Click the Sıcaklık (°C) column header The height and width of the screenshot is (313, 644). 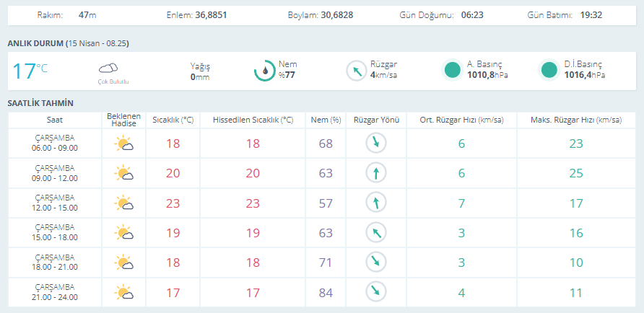click(x=173, y=119)
